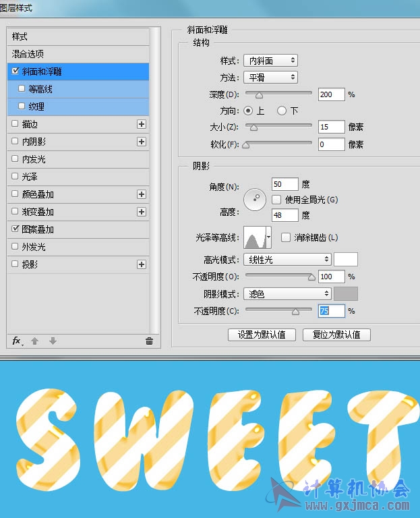
Task: Open the 阴影模式 dropdown showing 滤色
Action: (287, 293)
